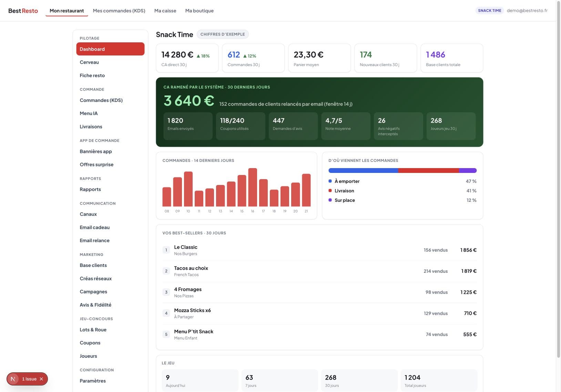
Task: Open Fiche resto page
Action: [x=110, y=75]
